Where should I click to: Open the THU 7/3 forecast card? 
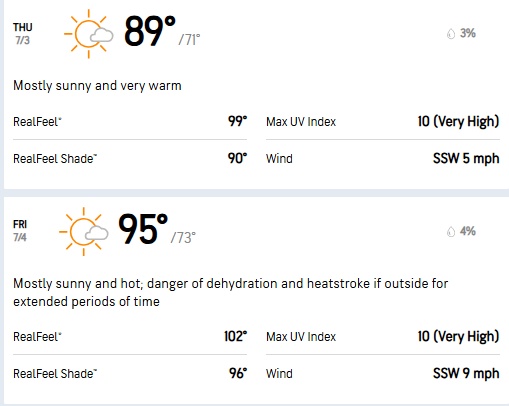(x=256, y=94)
